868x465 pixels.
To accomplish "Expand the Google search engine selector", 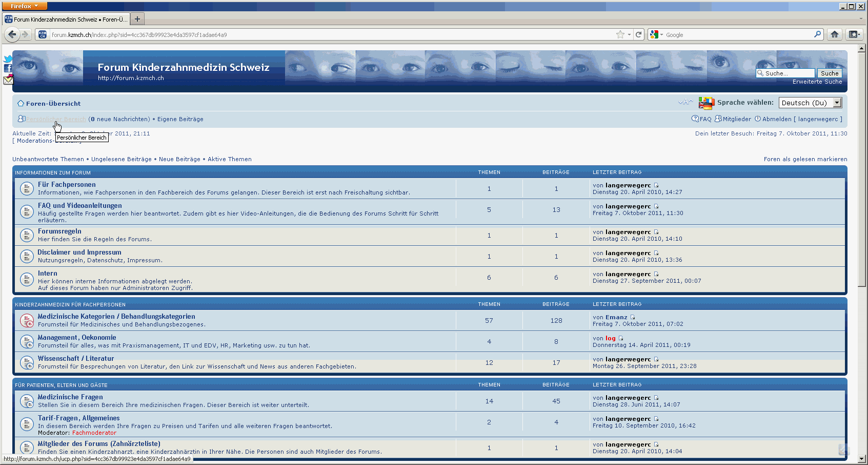I will (656, 34).
